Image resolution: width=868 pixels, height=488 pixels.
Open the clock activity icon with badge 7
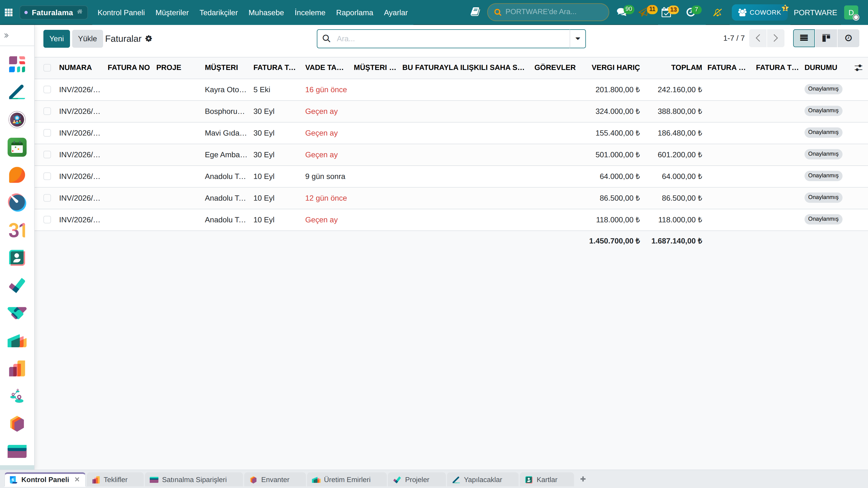coord(690,12)
